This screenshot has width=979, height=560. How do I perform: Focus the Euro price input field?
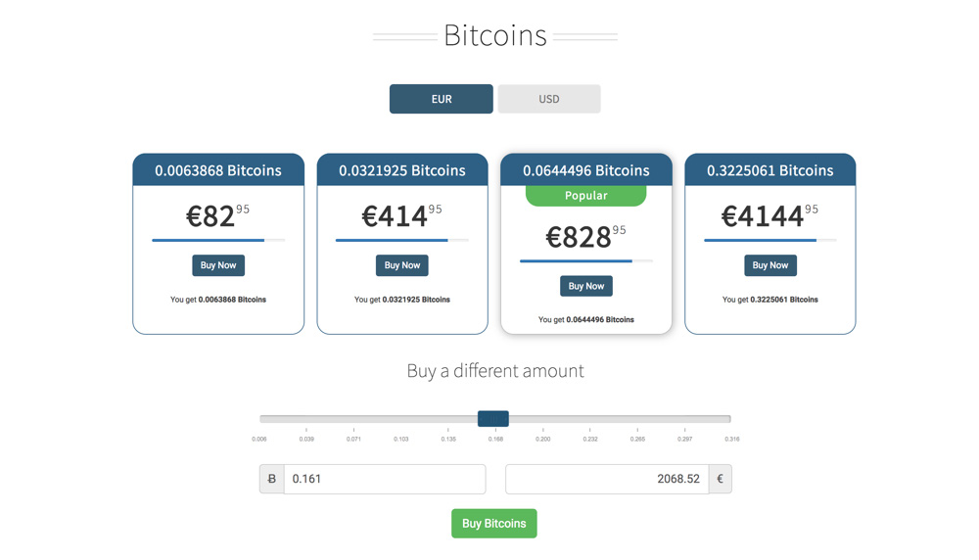coord(606,479)
